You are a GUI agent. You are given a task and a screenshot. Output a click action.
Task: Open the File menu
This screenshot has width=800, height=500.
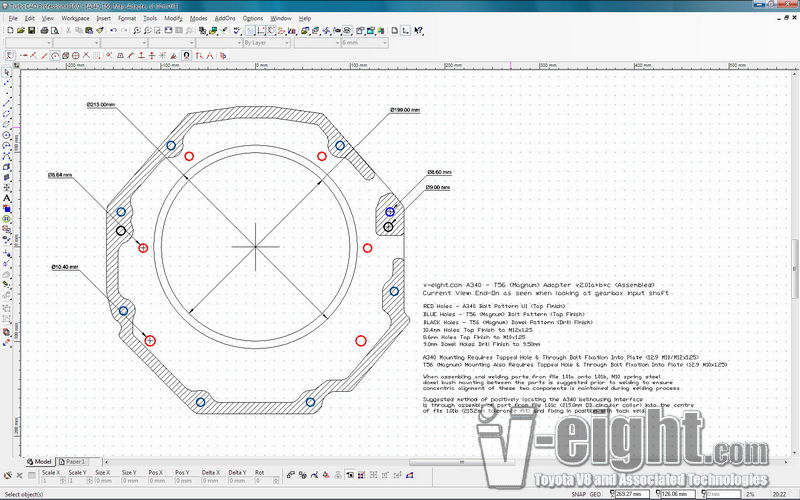13,18
